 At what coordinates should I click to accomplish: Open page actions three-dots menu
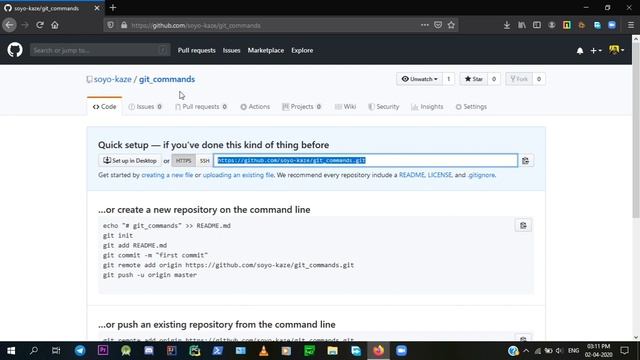[x=424, y=25]
